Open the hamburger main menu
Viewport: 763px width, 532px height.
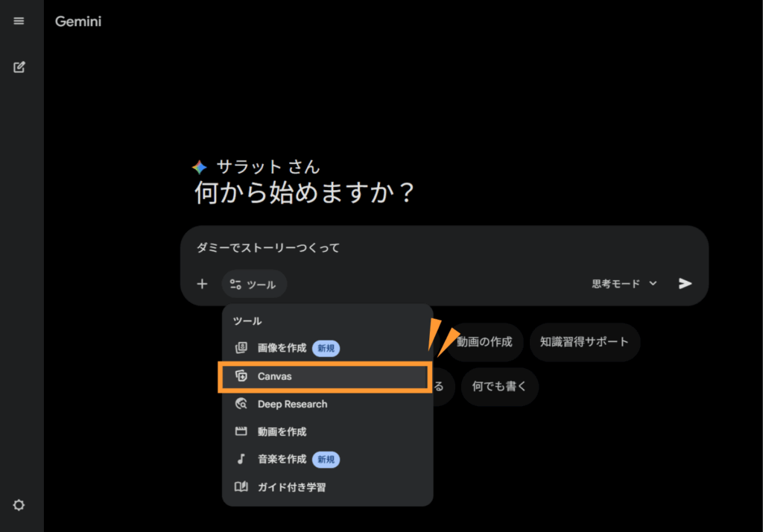click(x=19, y=21)
